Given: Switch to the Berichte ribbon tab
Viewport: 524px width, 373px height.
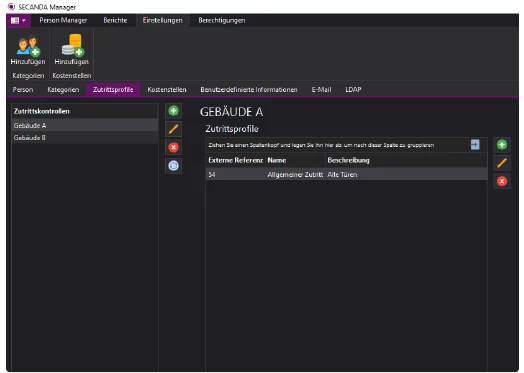Looking at the screenshot, I should (x=115, y=20).
